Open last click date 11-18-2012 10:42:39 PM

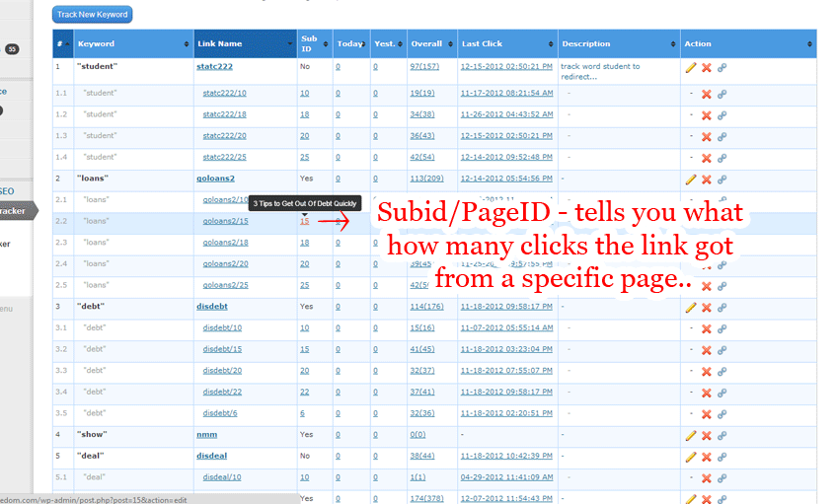point(506,457)
